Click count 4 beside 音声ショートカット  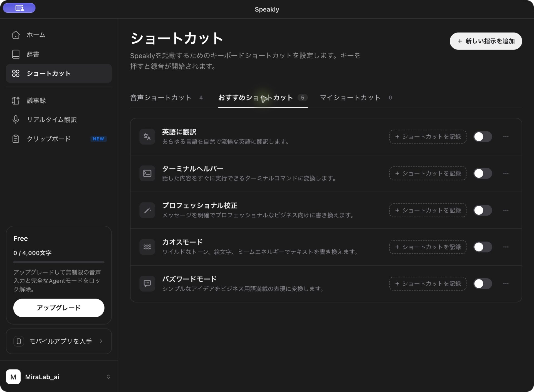click(201, 98)
